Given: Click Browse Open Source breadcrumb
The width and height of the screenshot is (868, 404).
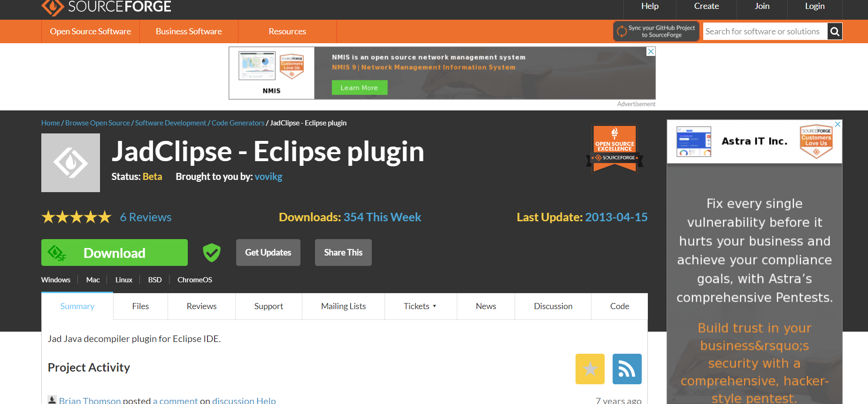Looking at the screenshot, I should pyautogui.click(x=98, y=123).
